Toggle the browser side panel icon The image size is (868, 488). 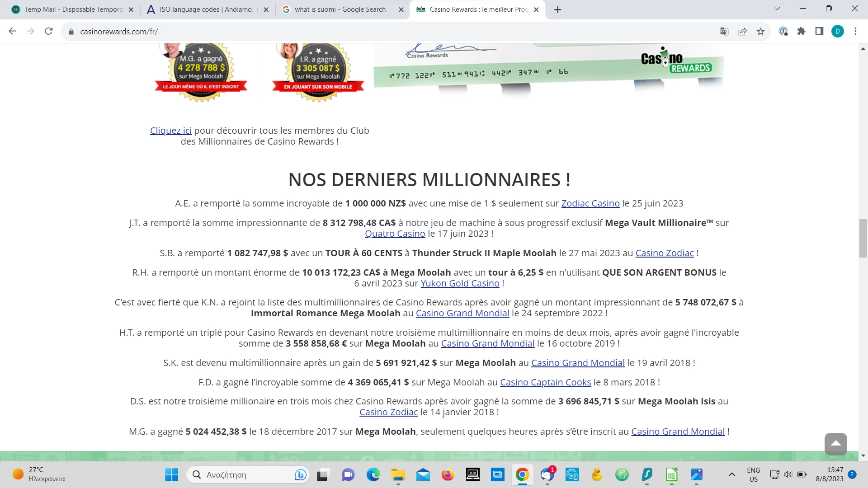(819, 31)
